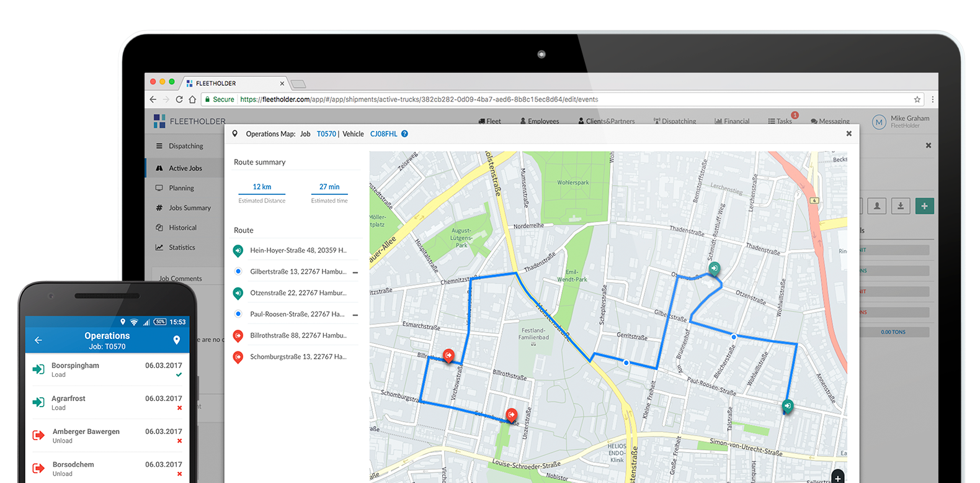Open Historical in the sidebar

(182, 228)
